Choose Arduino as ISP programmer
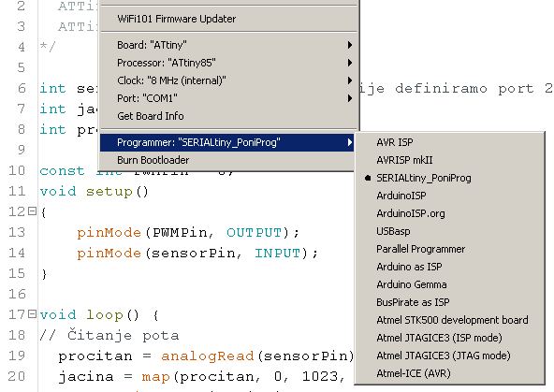 450,267
